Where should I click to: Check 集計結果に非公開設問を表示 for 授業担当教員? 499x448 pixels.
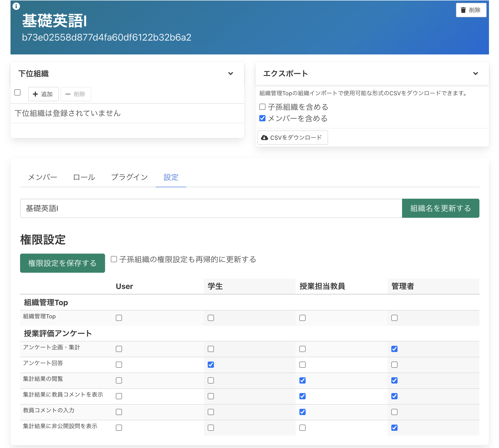coord(303,427)
